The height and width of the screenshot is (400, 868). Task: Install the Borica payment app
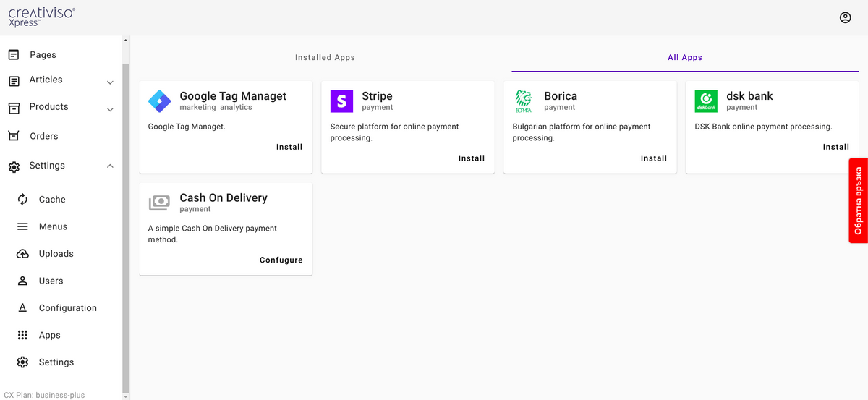(x=653, y=158)
